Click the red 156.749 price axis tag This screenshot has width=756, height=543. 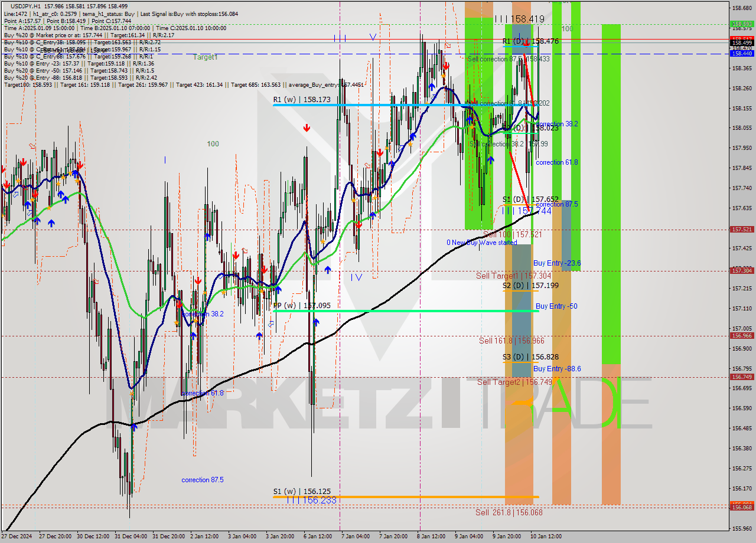tap(742, 377)
